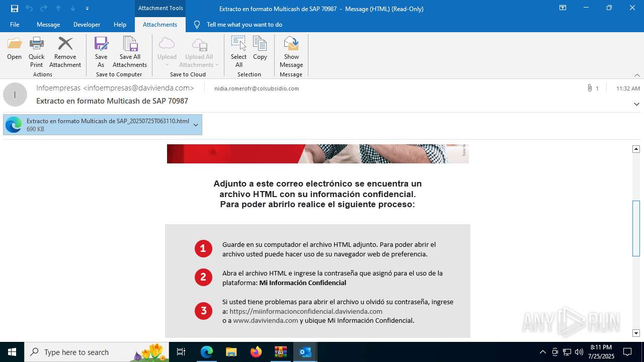The image size is (644, 362).
Task: Click Show Message button
Action: click(x=291, y=52)
